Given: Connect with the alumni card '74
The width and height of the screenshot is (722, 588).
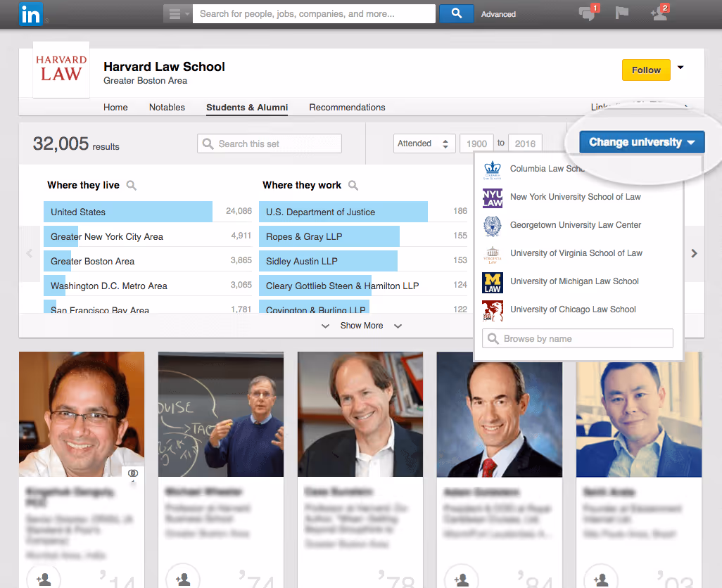Looking at the screenshot, I should [x=183, y=579].
